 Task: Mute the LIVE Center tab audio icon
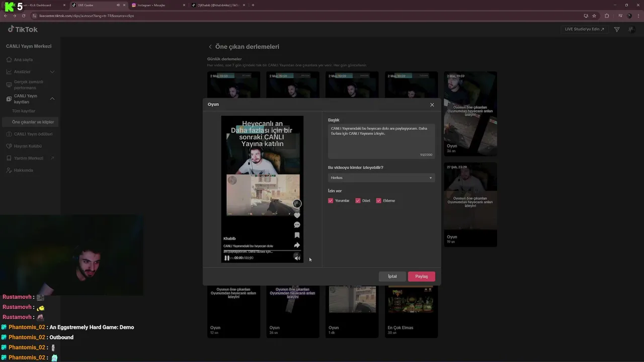(118, 5)
